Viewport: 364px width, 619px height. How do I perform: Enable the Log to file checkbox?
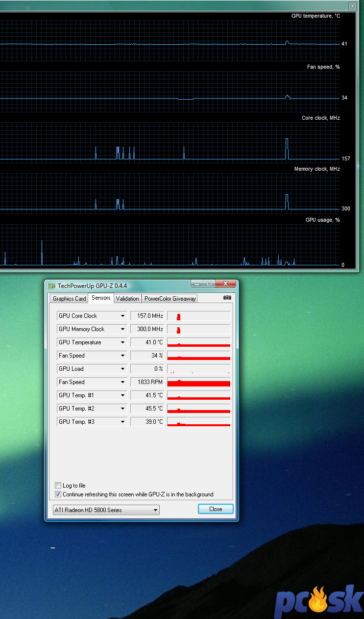[58, 485]
